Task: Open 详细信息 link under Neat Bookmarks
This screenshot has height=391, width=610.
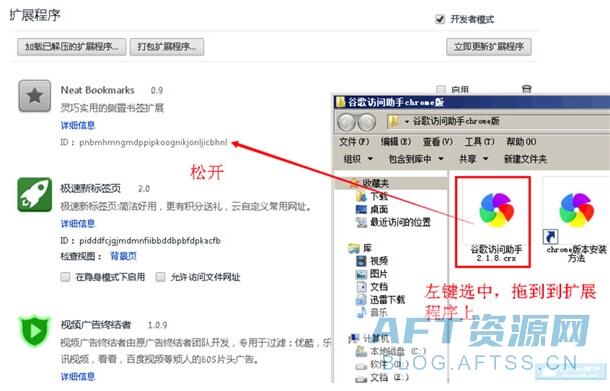Action: (x=78, y=125)
